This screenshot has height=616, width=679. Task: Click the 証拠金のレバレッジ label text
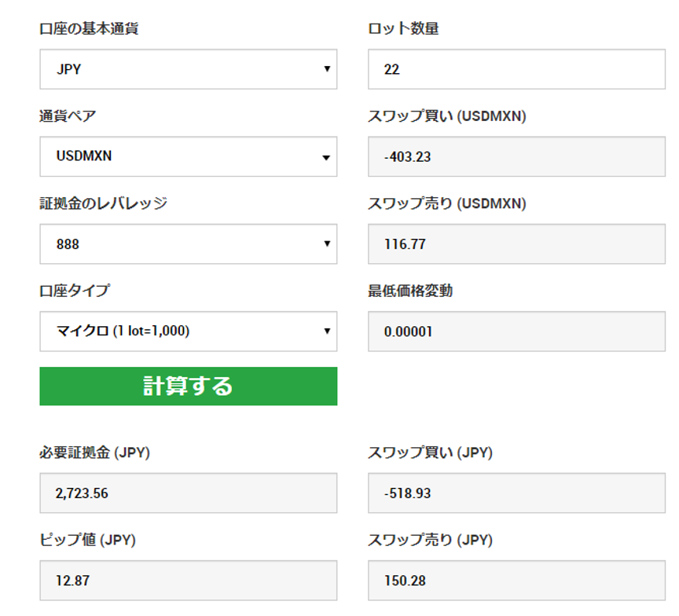tap(103, 203)
